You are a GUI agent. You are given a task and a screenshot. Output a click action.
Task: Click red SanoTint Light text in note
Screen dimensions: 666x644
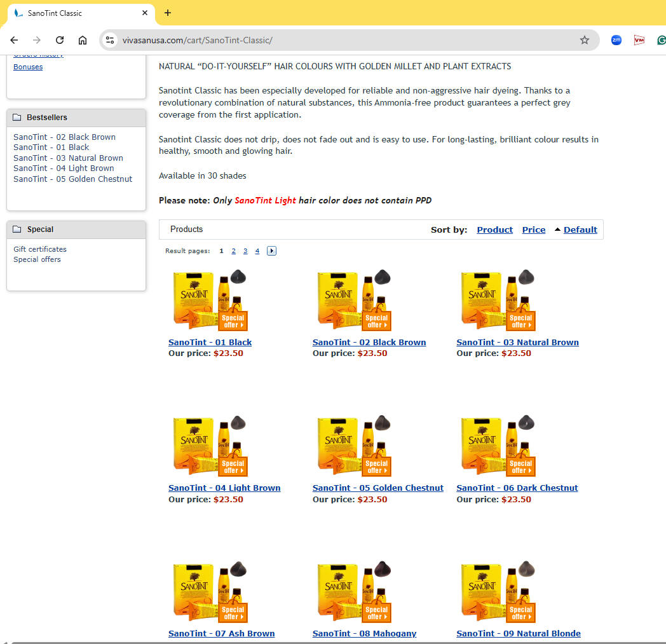pyautogui.click(x=265, y=200)
